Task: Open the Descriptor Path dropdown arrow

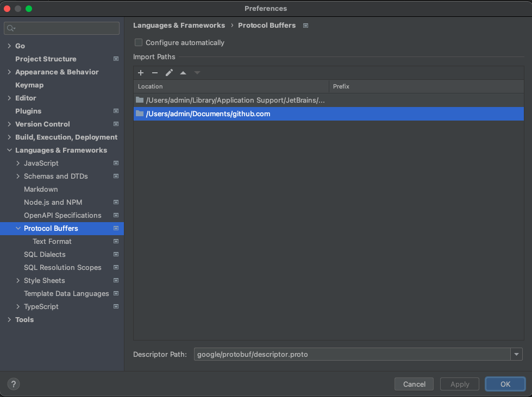Action: pos(516,354)
